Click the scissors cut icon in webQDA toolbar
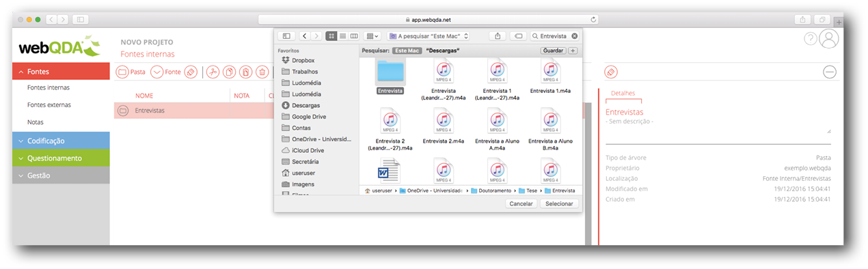This screenshot has width=868, height=269. 213,72
